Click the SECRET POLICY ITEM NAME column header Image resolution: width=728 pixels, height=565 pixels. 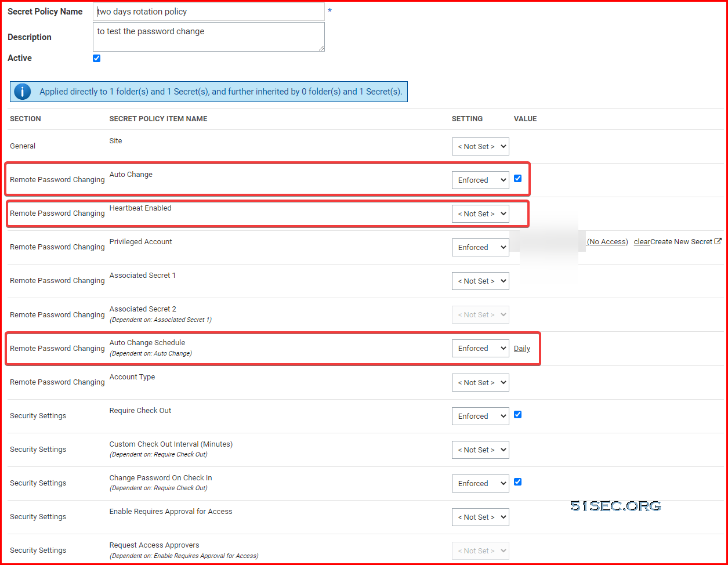pos(158,119)
